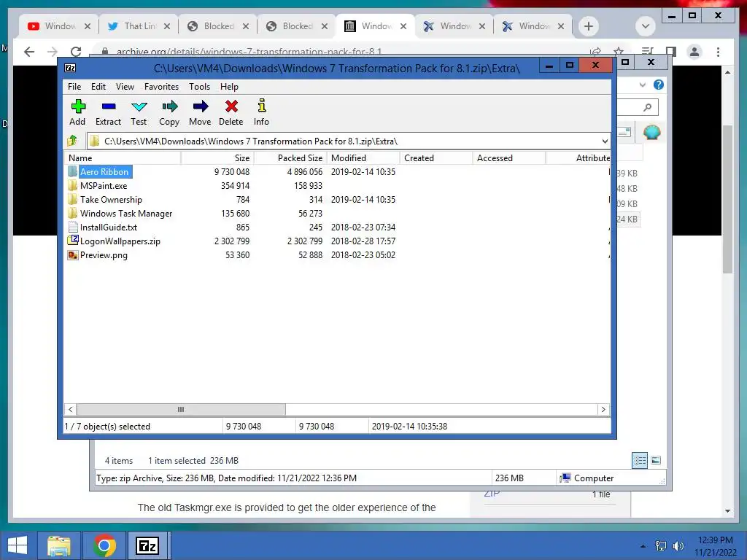This screenshot has width=747, height=560.
Task: Click the horizontal scrollbar left arrow
Action: (71, 410)
